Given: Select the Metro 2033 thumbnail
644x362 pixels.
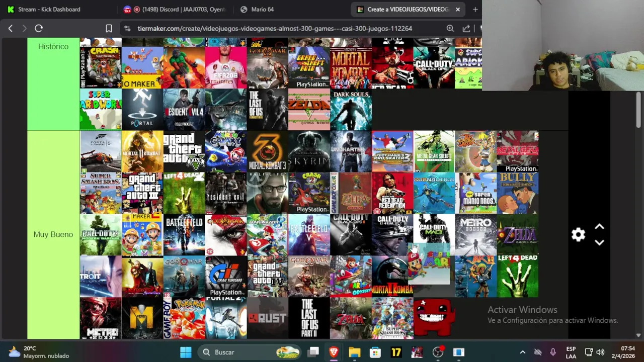Looking at the screenshot, I should point(101,318).
